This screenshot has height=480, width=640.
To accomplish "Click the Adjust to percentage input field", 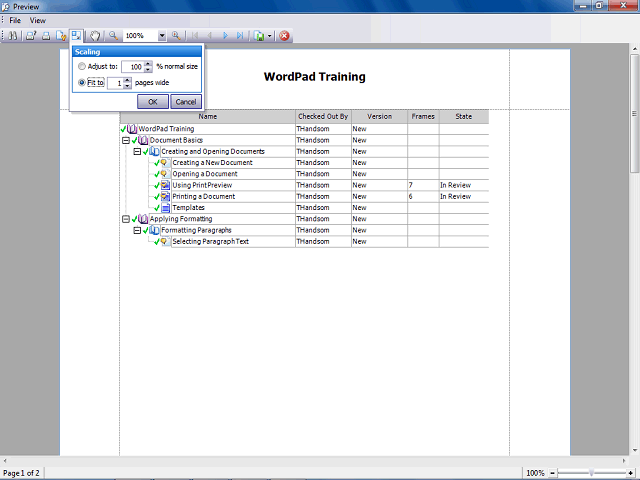I will tap(133, 66).
